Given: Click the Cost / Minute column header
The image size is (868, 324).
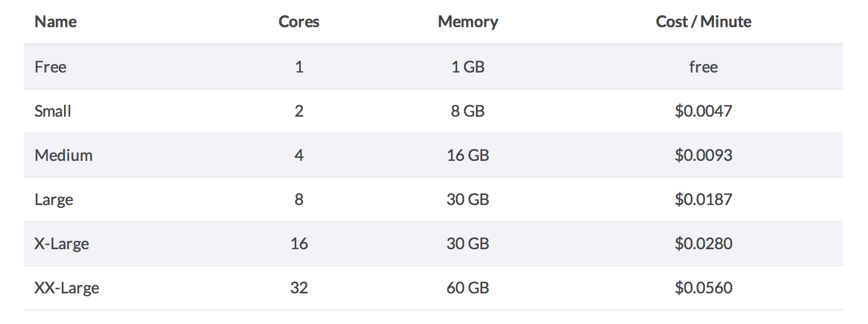Looking at the screenshot, I should [x=704, y=22].
